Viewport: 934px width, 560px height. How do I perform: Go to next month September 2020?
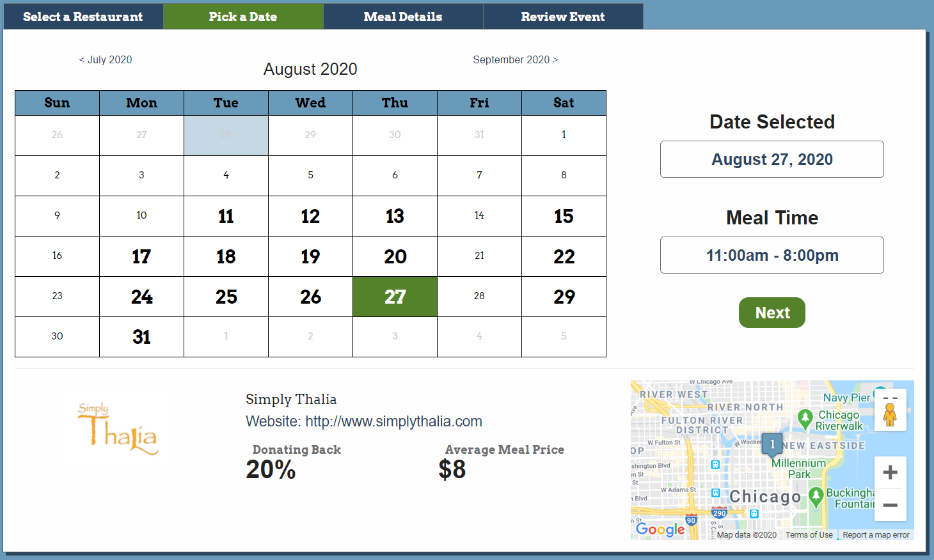pos(516,59)
